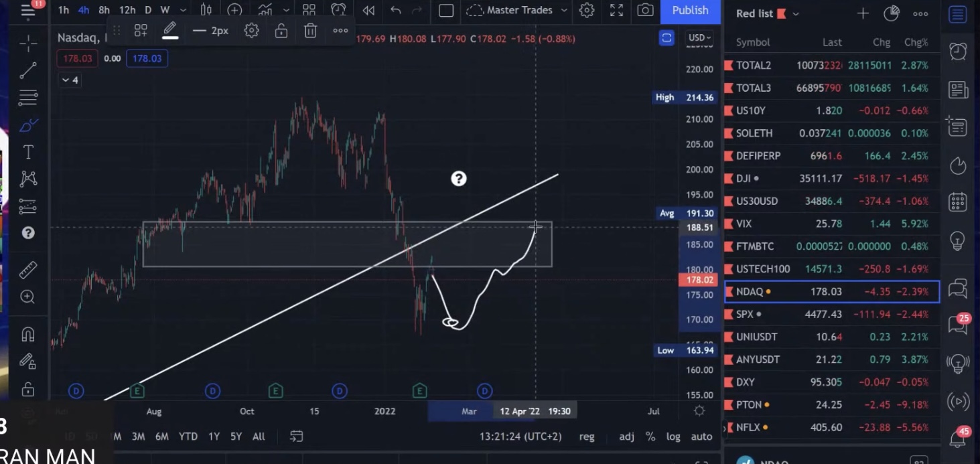Viewport: 980px width, 464px height.
Task: Open the Fibonacci and pitchfork tools group
Action: pos(28,98)
